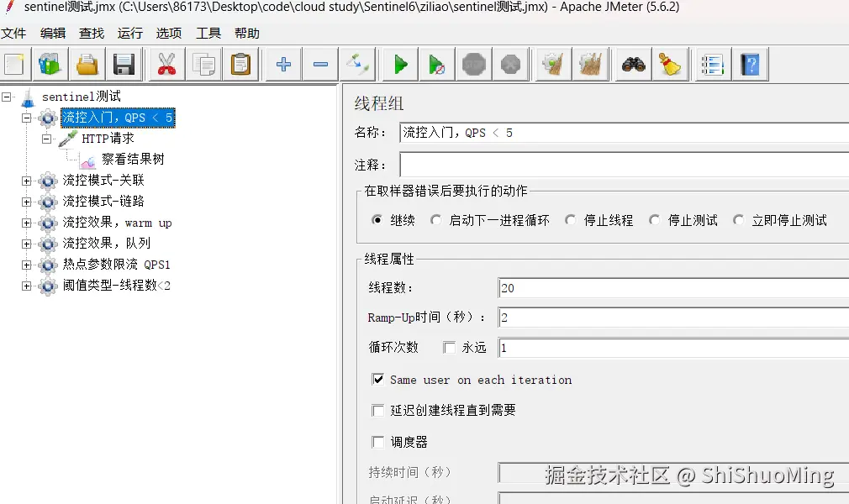Open the Templates icon in toolbar

click(50, 65)
